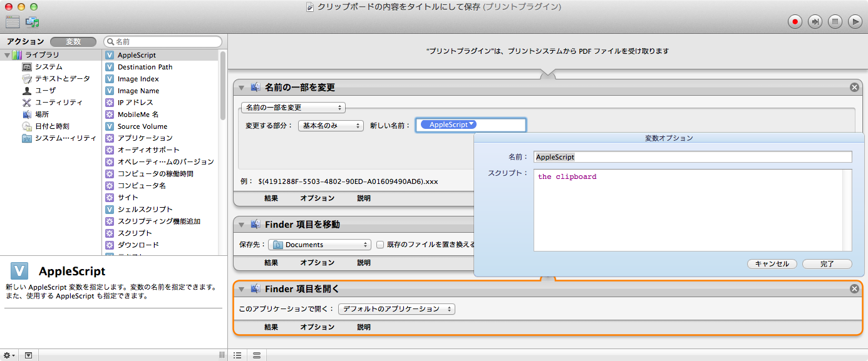Click the Stop workflow button
The height and width of the screenshot is (361, 868).
click(835, 22)
